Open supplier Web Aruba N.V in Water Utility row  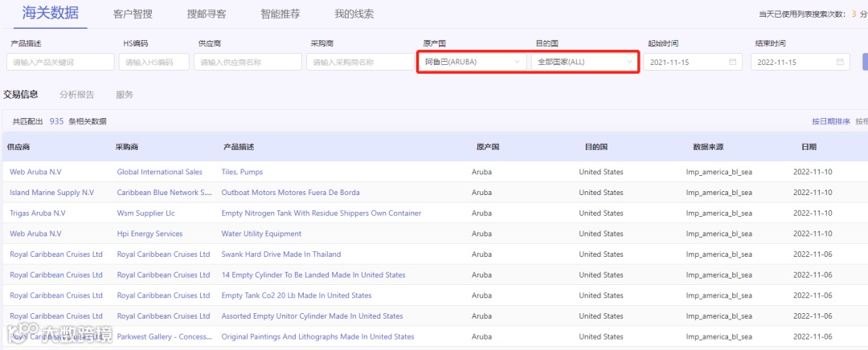35,234
